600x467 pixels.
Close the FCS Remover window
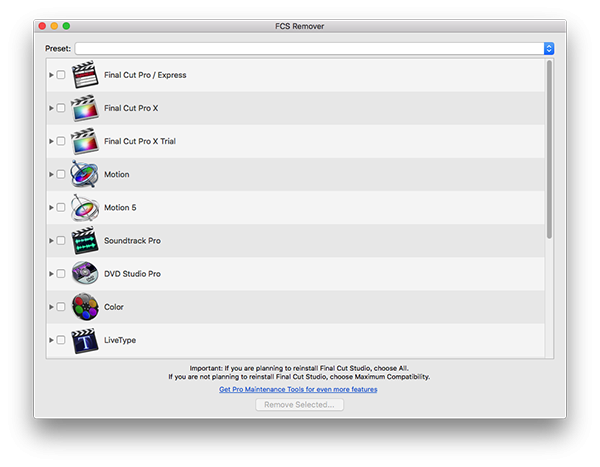click(x=42, y=26)
